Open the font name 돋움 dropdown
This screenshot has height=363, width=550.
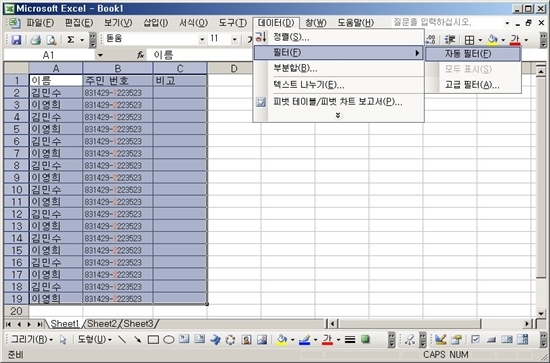(x=202, y=40)
